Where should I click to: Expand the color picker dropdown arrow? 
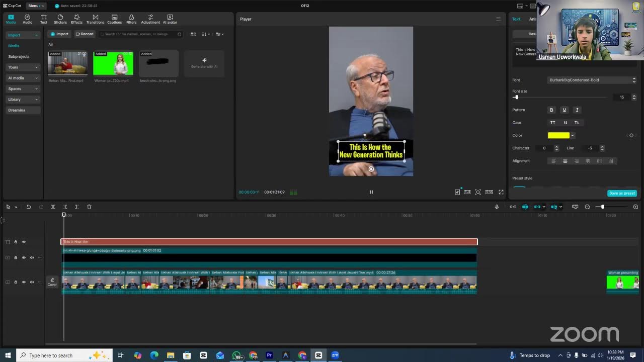pos(573,135)
